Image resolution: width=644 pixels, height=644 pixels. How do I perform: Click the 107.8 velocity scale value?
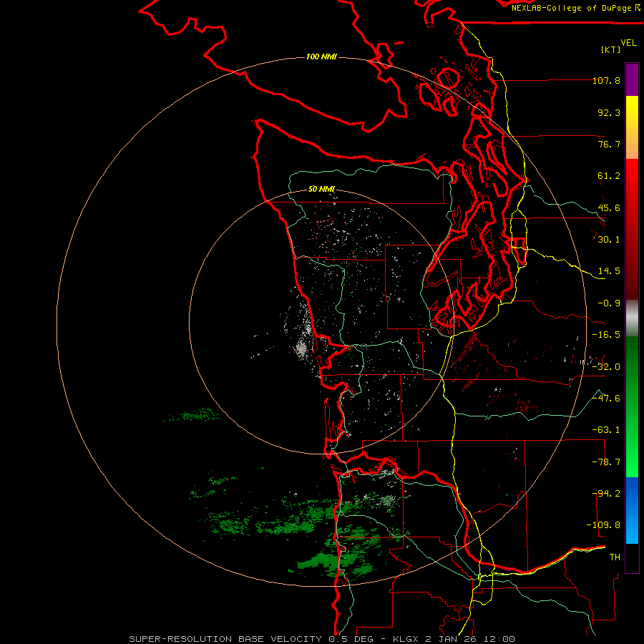(x=606, y=80)
